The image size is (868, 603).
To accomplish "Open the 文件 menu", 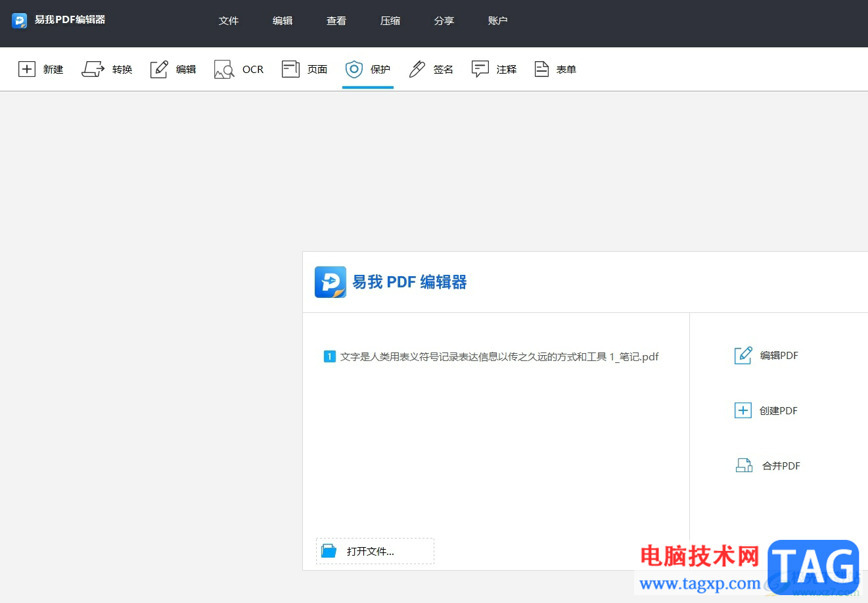I will point(229,21).
